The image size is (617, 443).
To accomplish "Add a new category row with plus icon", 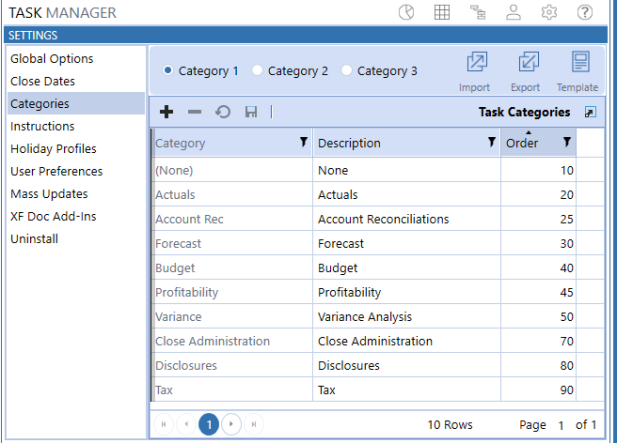I will click(x=166, y=112).
